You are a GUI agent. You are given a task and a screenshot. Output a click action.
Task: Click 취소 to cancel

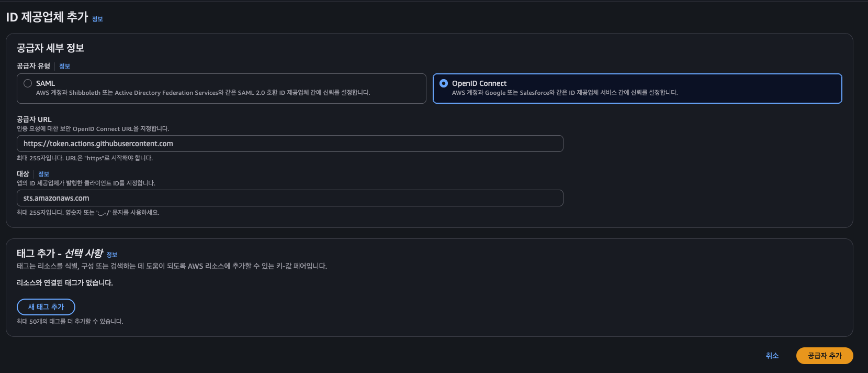click(772, 356)
